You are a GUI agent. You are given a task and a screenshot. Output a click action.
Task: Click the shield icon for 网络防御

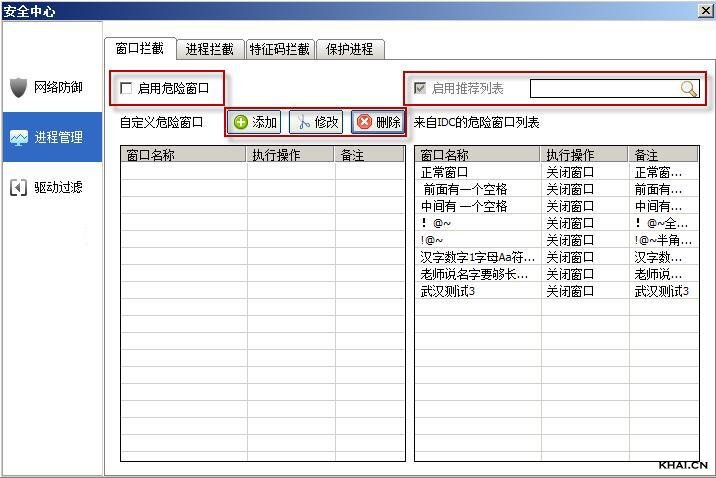click(18, 87)
